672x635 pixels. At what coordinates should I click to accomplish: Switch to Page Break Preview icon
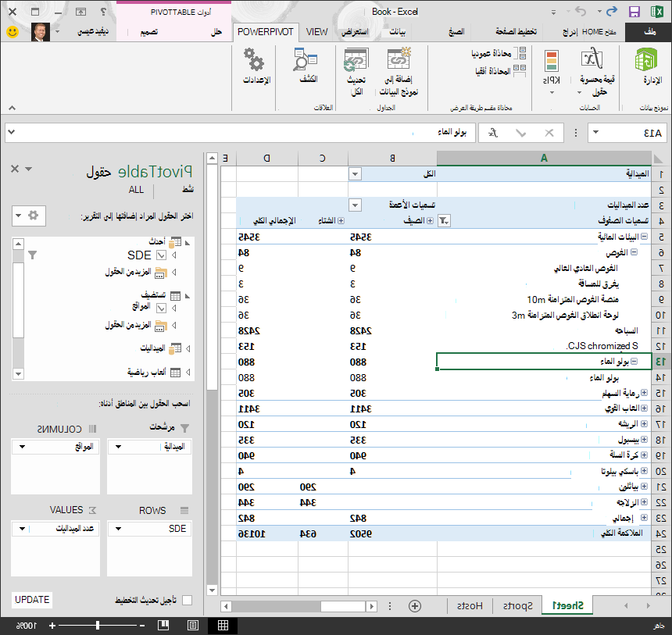(163, 626)
